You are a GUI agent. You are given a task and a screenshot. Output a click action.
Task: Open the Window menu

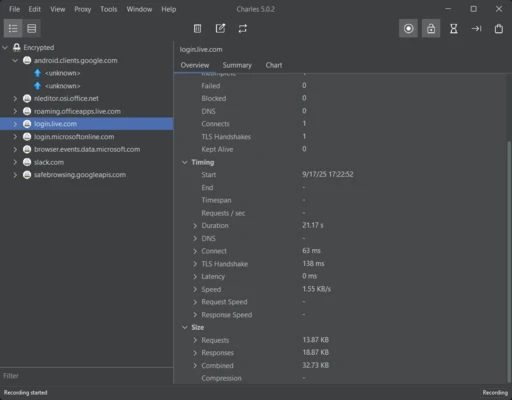click(139, 9)
